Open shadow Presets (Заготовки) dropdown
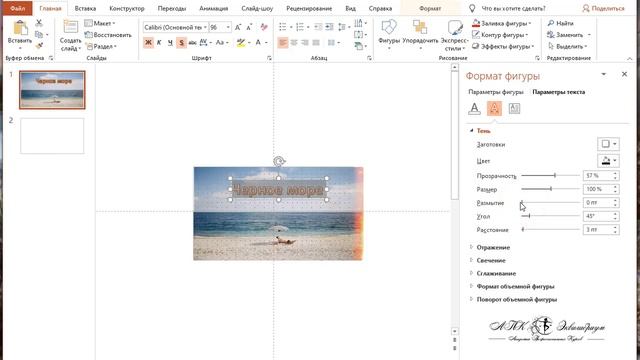This screenshot has height=360, width=640. [x=609, y=144]
